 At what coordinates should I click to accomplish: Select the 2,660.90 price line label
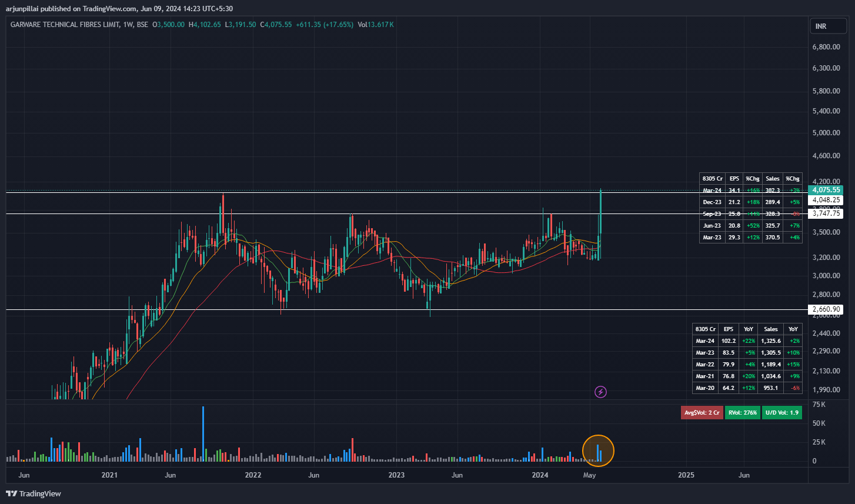click(826, 309)
